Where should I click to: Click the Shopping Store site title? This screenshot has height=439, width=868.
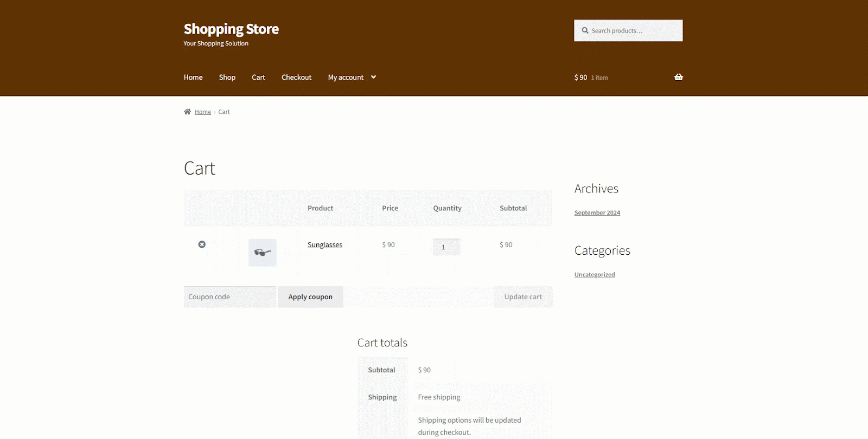click(231, 29)
